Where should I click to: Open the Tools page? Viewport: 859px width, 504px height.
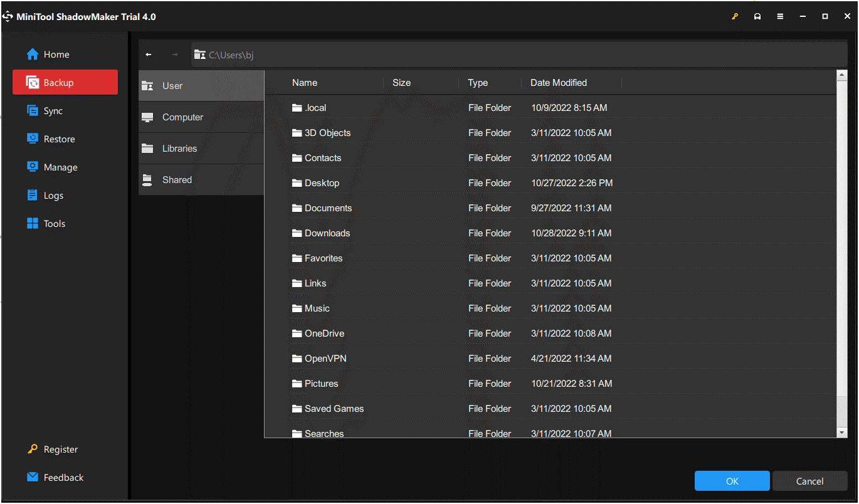pyautogui.click(x=65, y=224)
